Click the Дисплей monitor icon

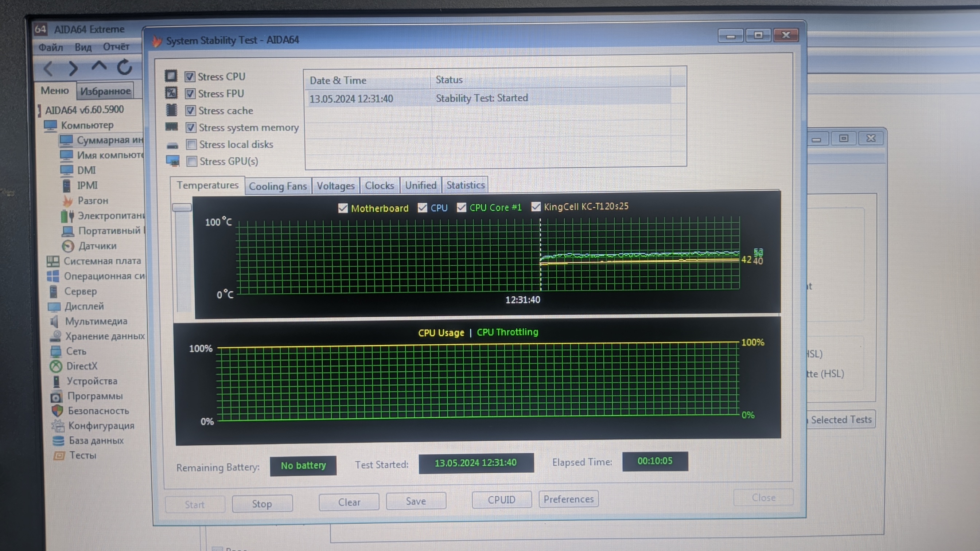54,306
